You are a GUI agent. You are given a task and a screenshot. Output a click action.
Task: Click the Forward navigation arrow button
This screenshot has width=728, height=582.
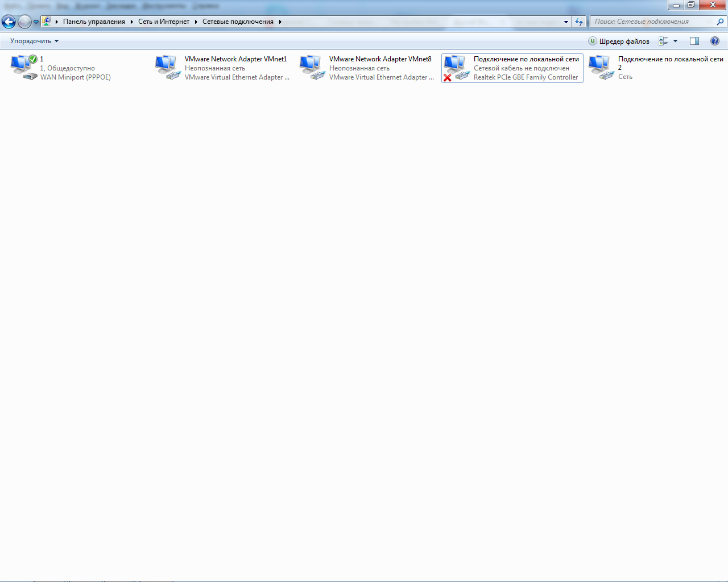[x=24, y=22]
